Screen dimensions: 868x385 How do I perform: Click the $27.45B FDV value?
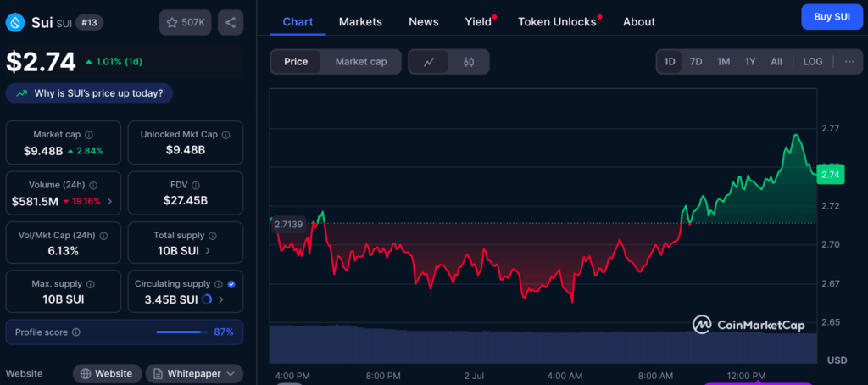[186, 200]
